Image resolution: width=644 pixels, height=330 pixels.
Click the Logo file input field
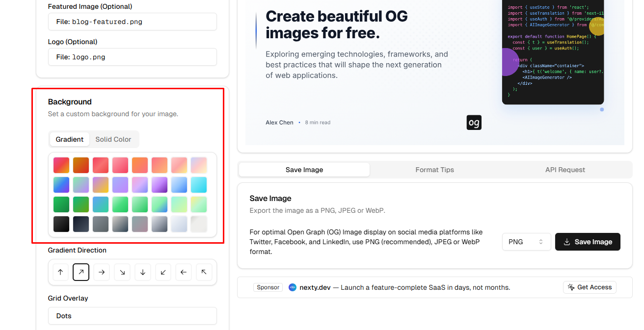click(133, 57)
